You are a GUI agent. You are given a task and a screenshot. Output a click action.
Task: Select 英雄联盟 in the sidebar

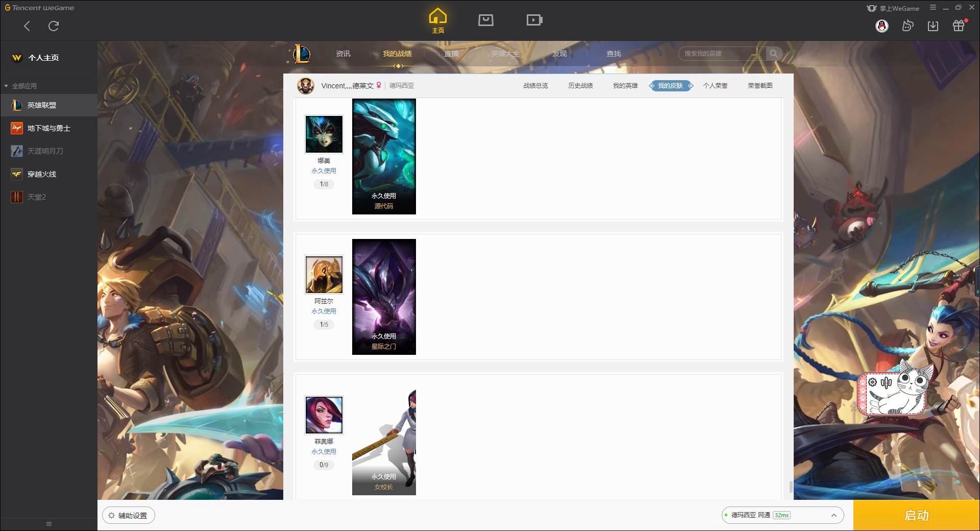[x=48, y=105]
